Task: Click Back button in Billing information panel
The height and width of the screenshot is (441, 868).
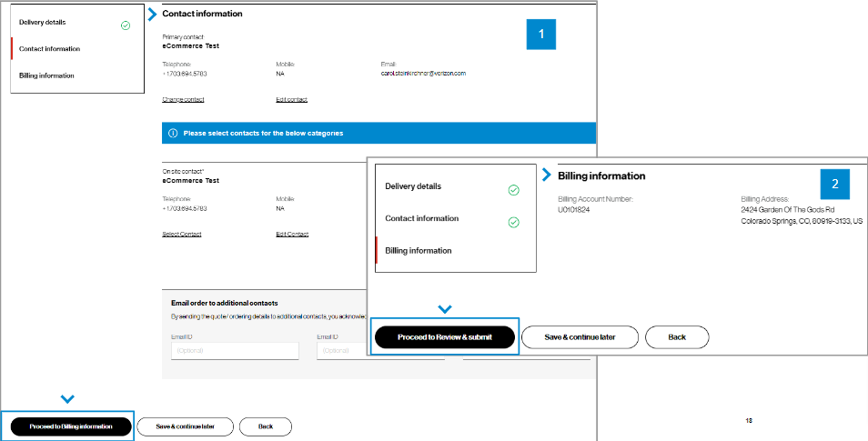Action: coord(676,337)
